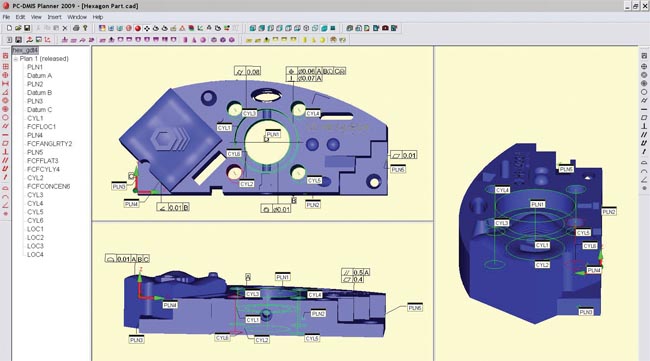Viewport: 650px width, 361px height.
Task: Click the Open folder toolbar icon
Action: pyautogui.click(x=18, y=28)
